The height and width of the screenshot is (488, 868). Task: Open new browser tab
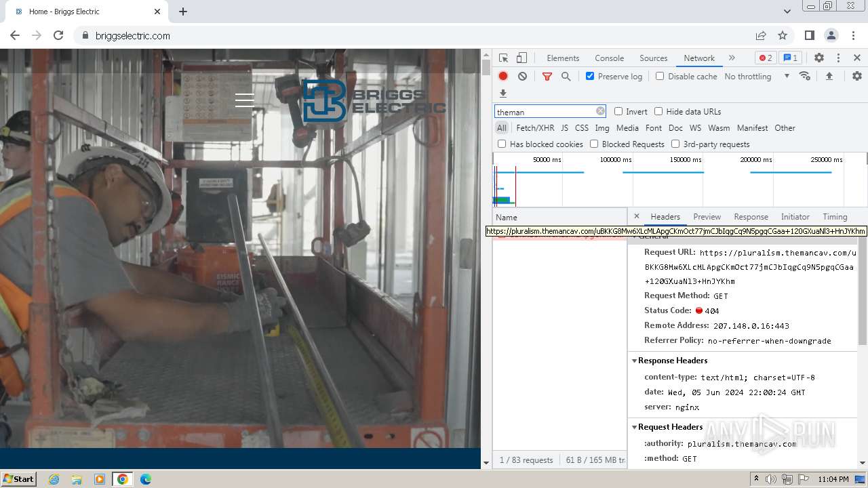tap(183, 12)
